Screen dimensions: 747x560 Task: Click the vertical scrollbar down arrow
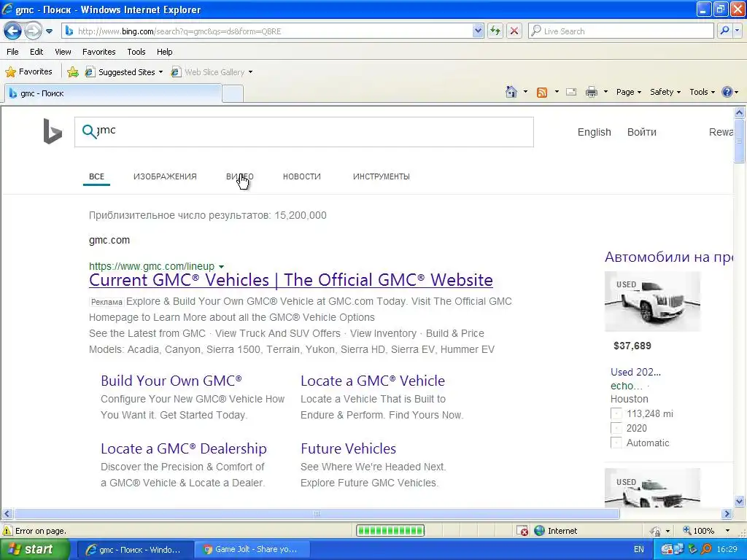740,502
